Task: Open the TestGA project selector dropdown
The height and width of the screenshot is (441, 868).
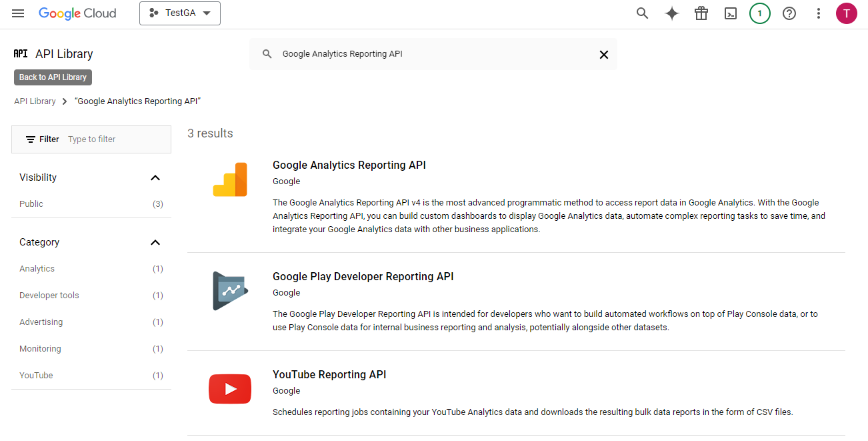Action: coord(180,13)
